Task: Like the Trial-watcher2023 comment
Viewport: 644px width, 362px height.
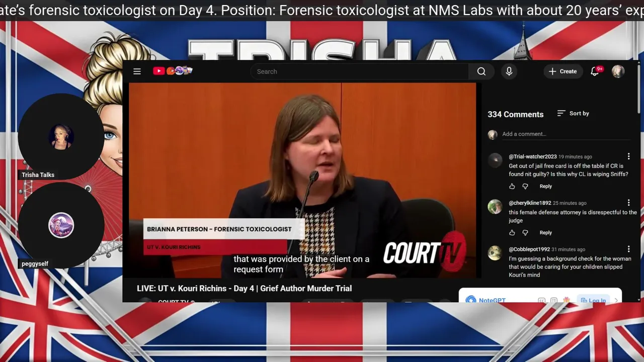Action: pyautogui.click(x=512, y=187)
